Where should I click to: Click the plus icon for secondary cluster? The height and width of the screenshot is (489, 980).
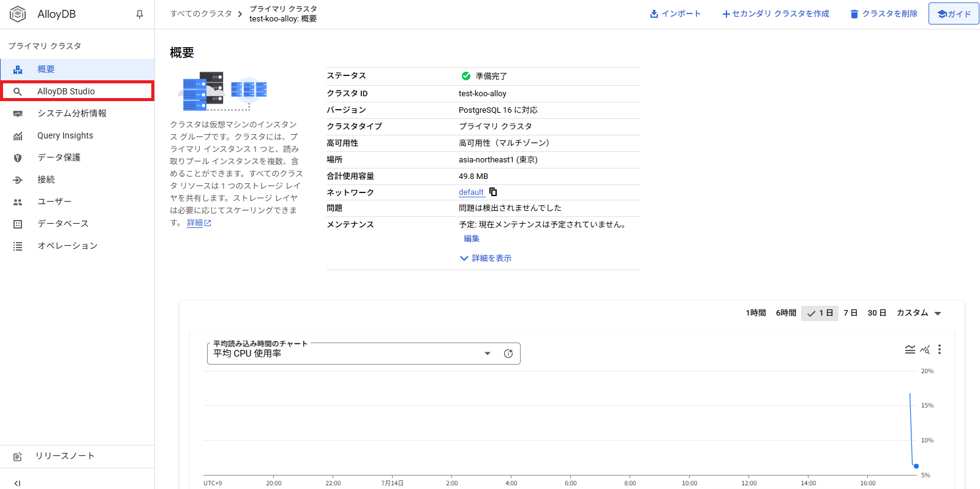tap(726, 14)
